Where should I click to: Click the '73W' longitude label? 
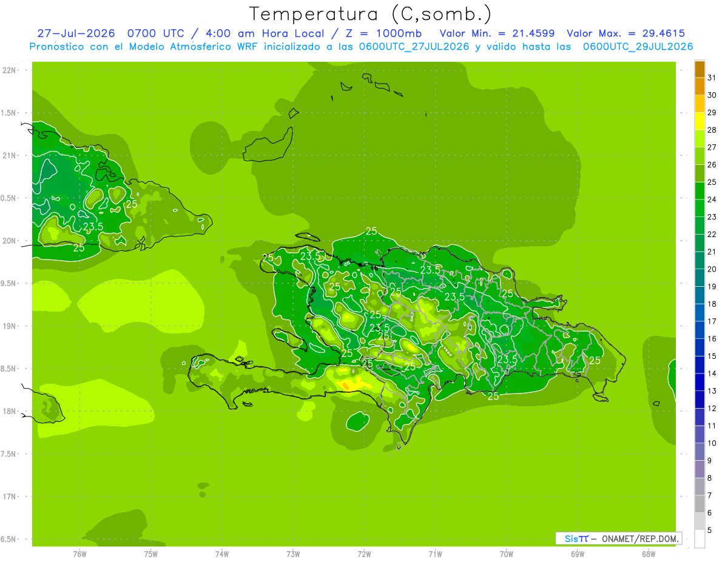[x=293, y=554]
